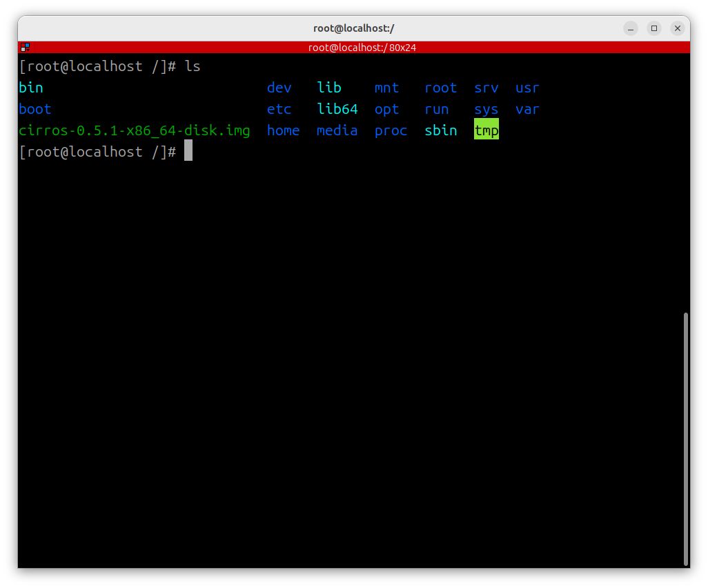
Task: Click the 'media' directory name
Action: [337, 130]
